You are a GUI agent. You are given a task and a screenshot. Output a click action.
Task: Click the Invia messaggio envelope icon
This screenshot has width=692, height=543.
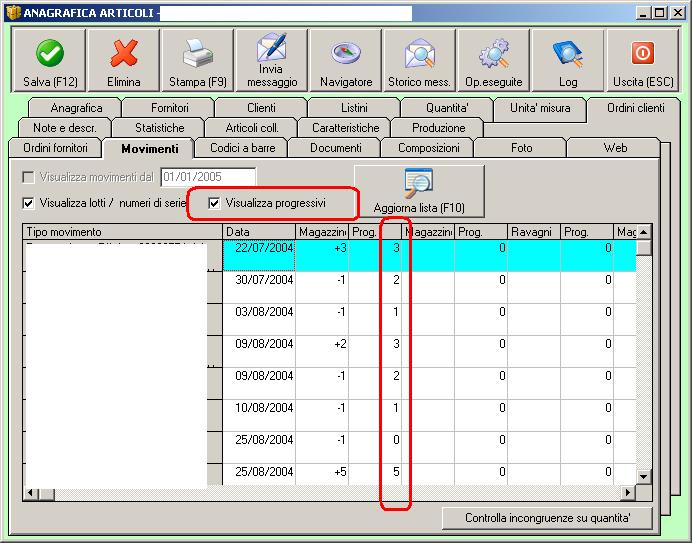[x=272, y=46]
